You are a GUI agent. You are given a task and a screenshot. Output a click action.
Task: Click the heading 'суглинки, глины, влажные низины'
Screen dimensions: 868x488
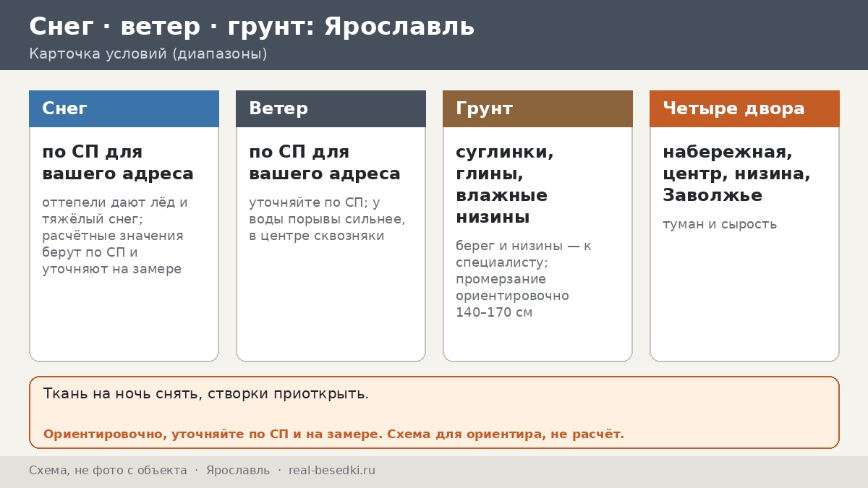(x=505, y=184)
